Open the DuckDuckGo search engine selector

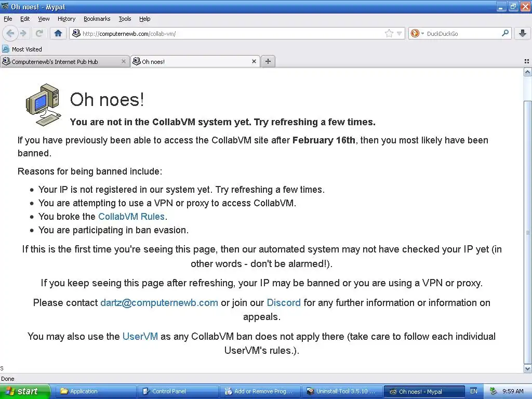[x=417, y=33]
